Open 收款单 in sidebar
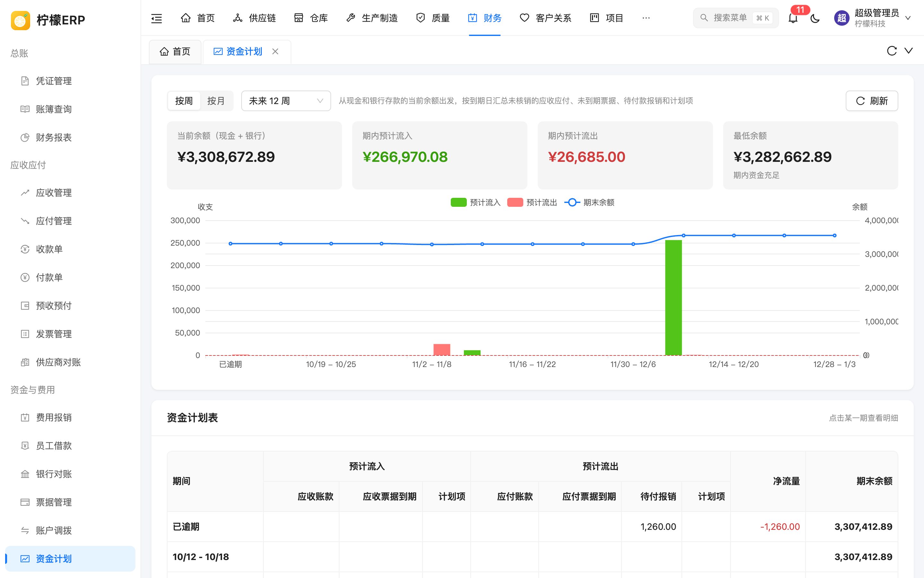Screen dimensions: 924x578 click(x=70, y=249)
